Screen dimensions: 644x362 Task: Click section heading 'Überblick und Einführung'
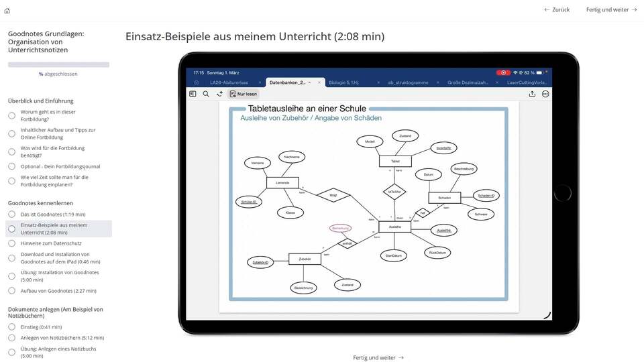tap(41, 101)
